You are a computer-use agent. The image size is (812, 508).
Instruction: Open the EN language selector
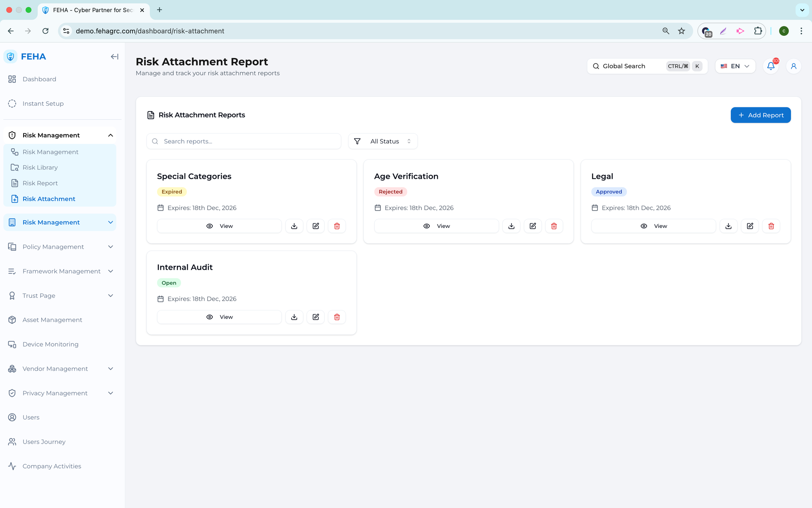735,66
